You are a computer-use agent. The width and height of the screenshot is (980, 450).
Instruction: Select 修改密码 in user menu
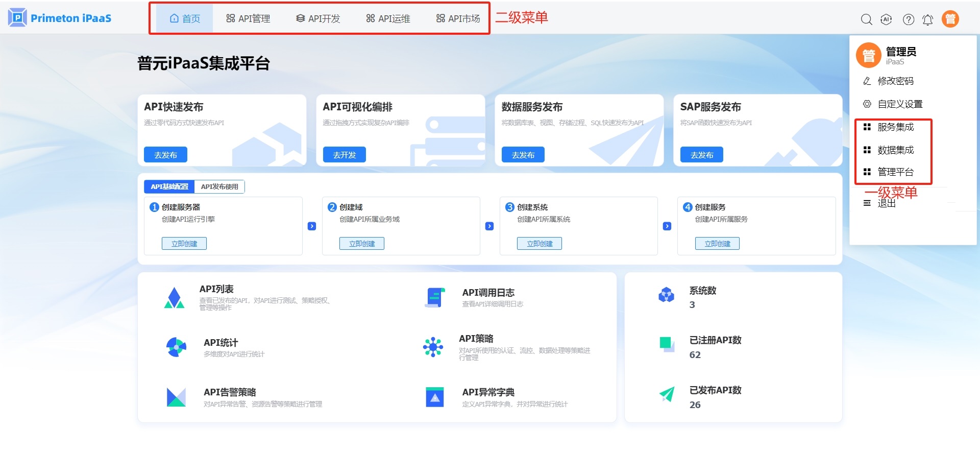(x=895, y=81)
